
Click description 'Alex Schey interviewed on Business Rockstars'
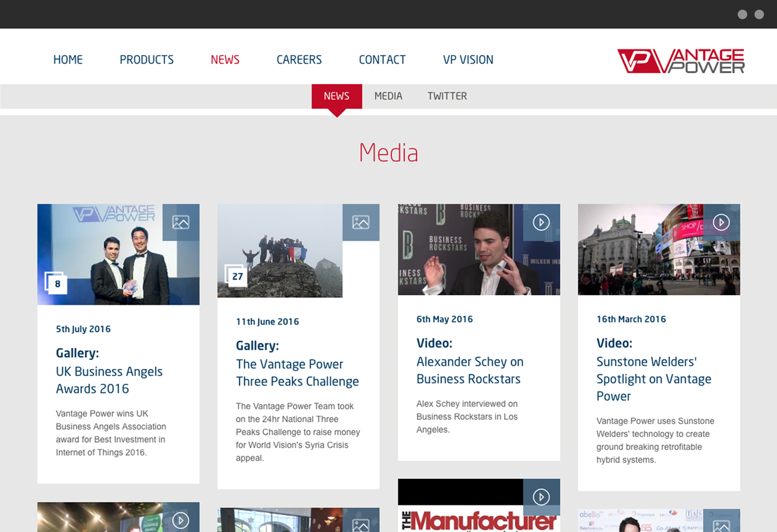(x=467, y=417)
